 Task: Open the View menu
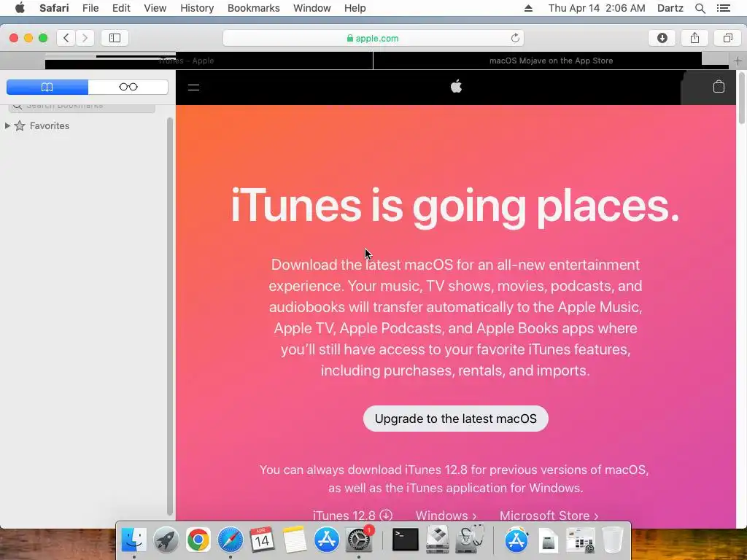click(x=155, y=8)
